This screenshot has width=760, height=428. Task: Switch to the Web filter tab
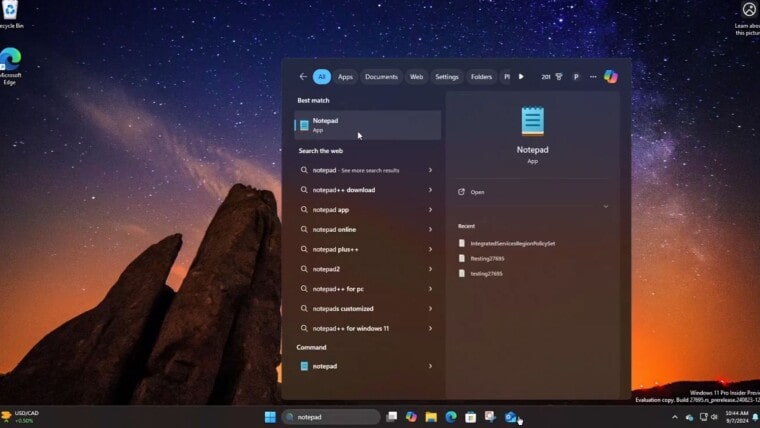click(x=416, y=77)
